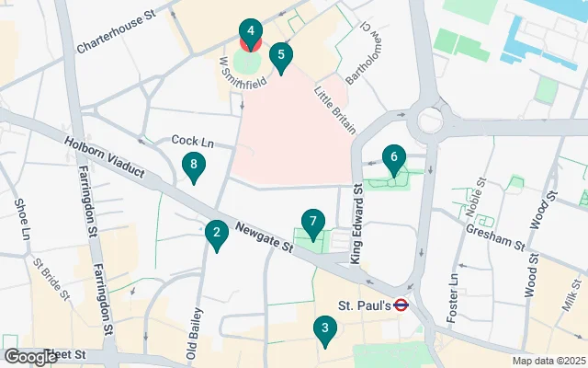Click the St. Paul's station name text
This screenshot has height=368, width=588.
pos(365,305)
